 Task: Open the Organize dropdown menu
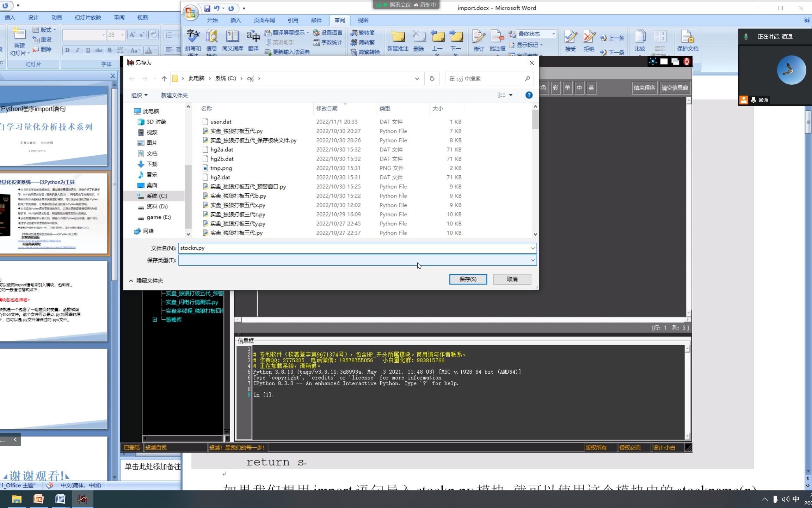coord(139,95)
